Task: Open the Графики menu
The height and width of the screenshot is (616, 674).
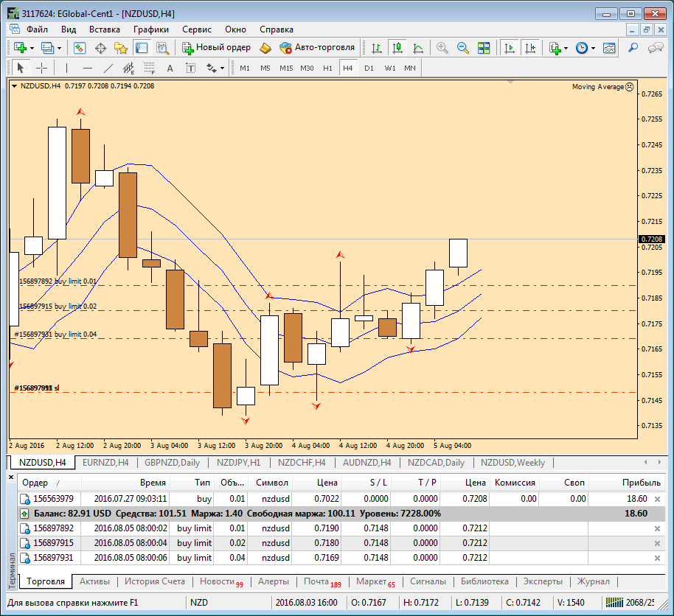Action: 151,29
